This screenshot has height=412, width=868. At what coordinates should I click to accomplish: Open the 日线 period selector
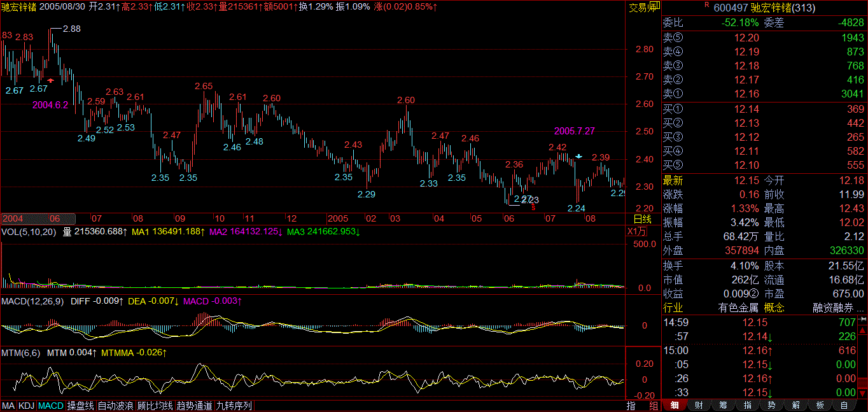pos(643,218)
